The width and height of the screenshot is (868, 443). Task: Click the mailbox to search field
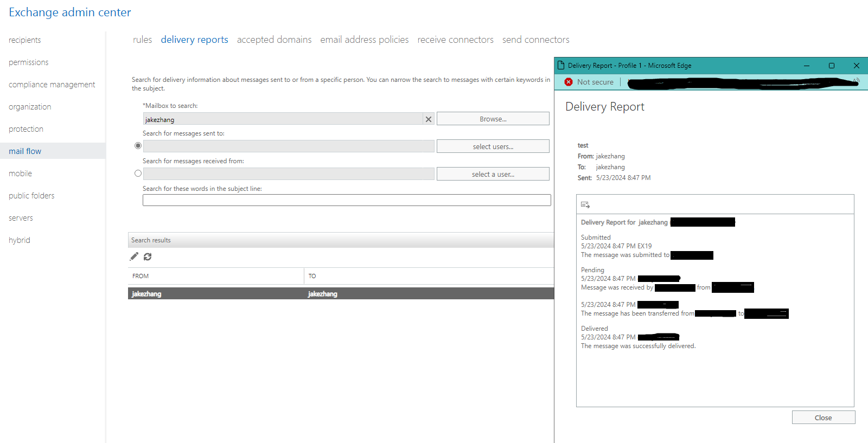tap(283, 119)
